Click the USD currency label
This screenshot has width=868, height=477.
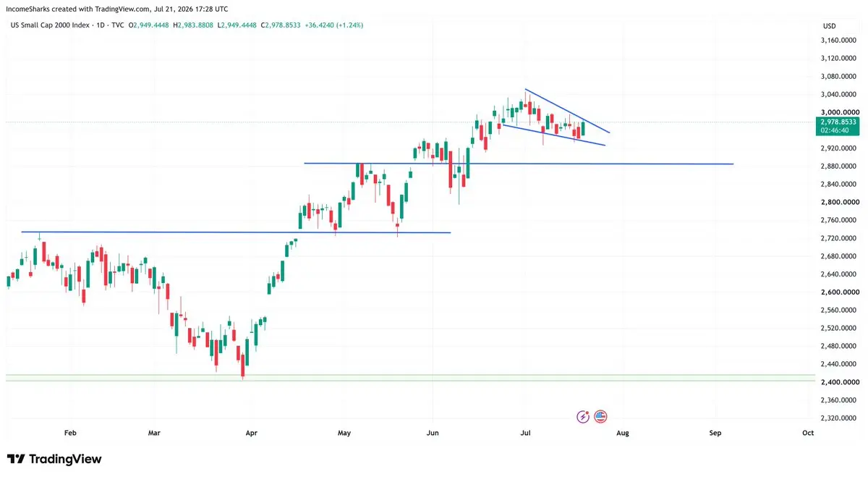pyautogui.click(x=829, y=26)
